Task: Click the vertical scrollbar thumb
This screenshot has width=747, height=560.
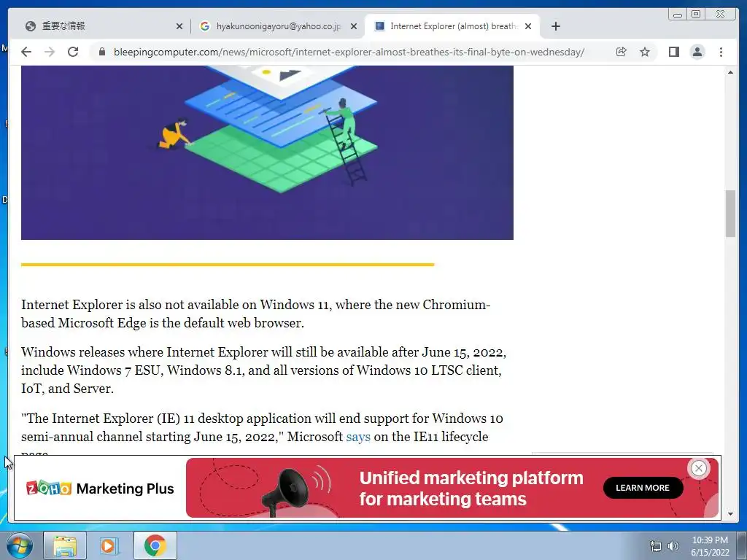Action: tap(730, 214)
